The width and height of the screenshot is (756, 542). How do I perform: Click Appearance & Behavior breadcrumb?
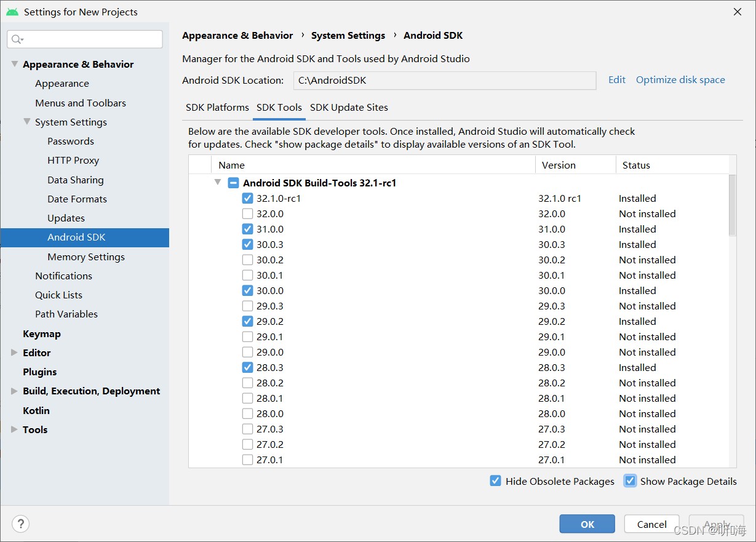click(237, 36)
